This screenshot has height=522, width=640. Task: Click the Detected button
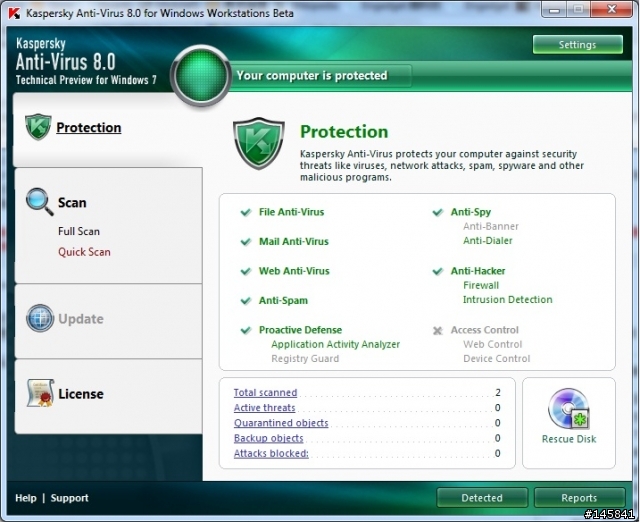click(482, 498)
